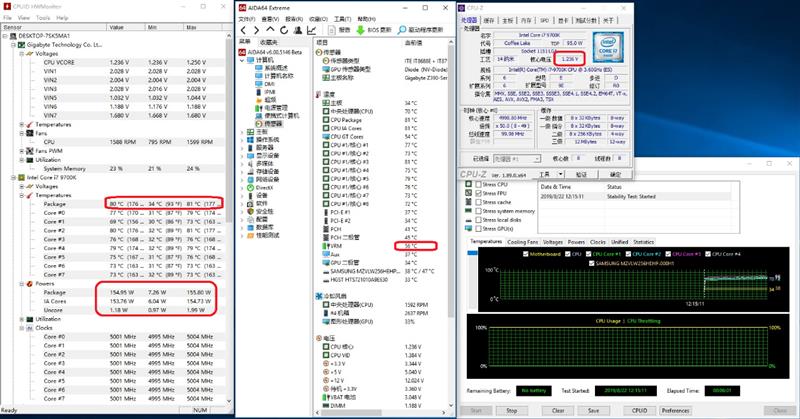Image resolution: width=800 pixels, height=419 pixels.
Task: Click the RAM icon beside Stress system memory
Action: [x=468, y=211]
